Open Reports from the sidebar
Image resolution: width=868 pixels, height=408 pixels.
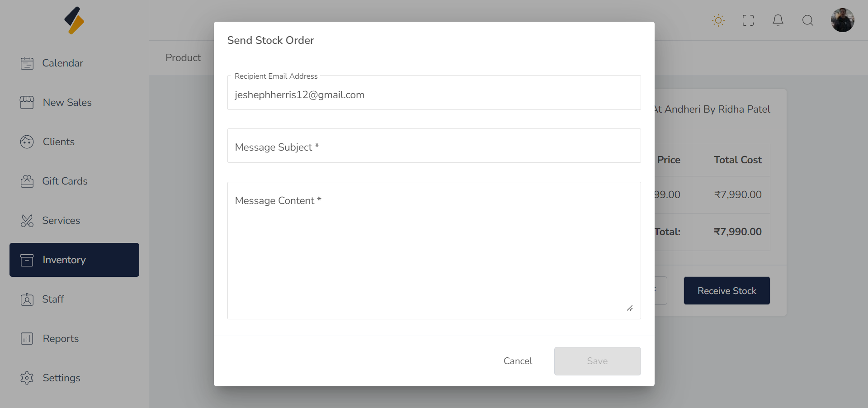point(61,339)
